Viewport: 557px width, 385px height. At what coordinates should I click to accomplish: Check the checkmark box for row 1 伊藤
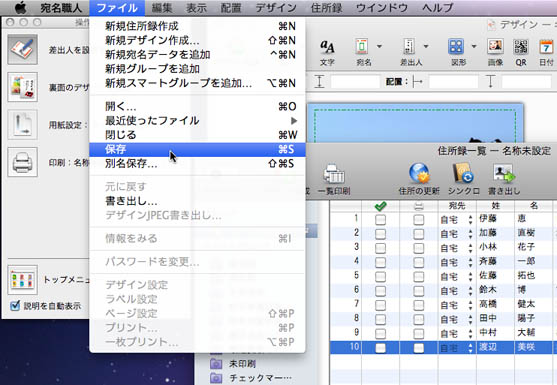(x=380, y=220)
